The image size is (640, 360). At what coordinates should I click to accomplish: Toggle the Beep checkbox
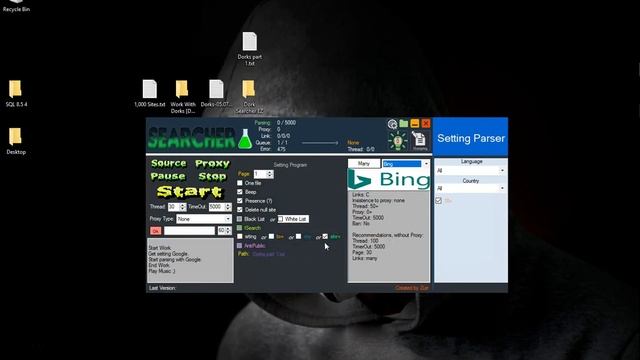(240, 192)
